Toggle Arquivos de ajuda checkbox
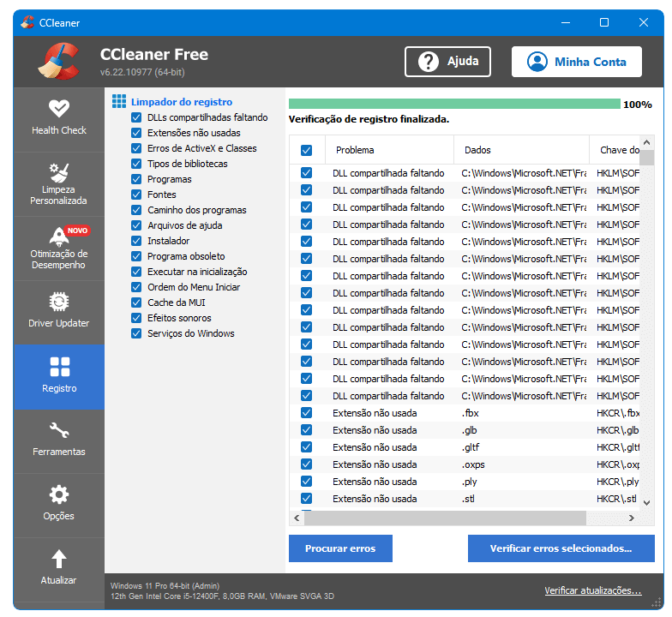This screenshot has height=617, width=672. (136, 225)
